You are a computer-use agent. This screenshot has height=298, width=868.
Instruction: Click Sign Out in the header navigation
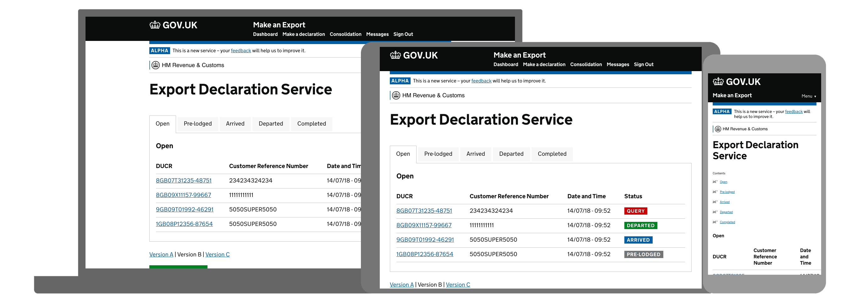(644, 65)
